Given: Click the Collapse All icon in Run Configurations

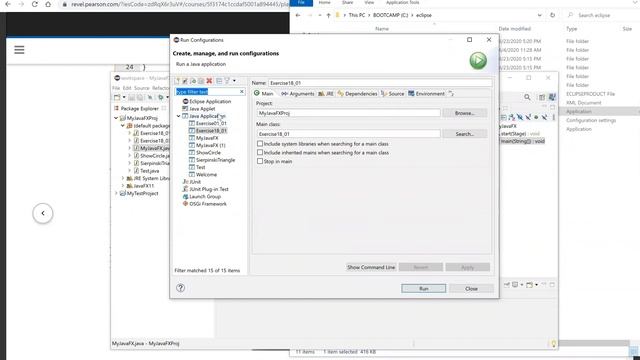Looking at the screenshot, I should pyautogui.click(x=219, y=81).
